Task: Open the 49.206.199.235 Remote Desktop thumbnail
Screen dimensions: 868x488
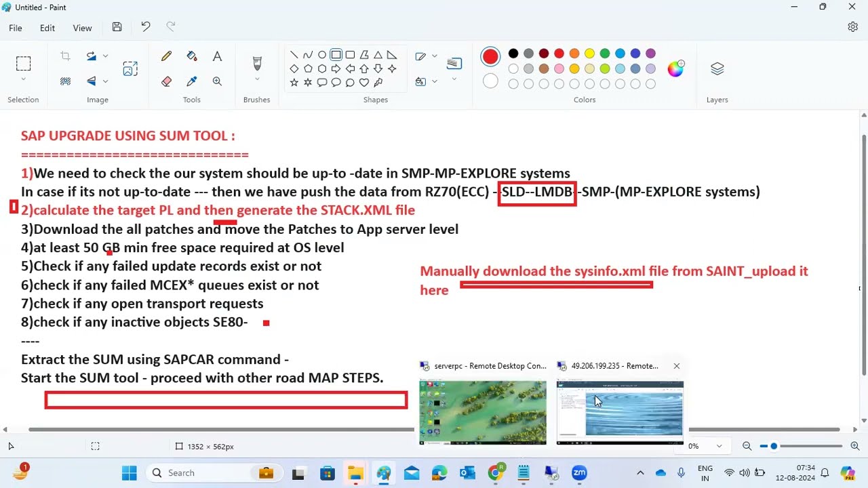Action: pos(620,412)
